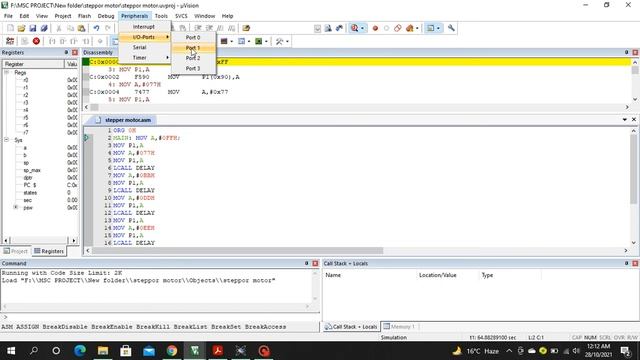Switch to the Project tab
The image size is (640, 360).
pos(16,251)
